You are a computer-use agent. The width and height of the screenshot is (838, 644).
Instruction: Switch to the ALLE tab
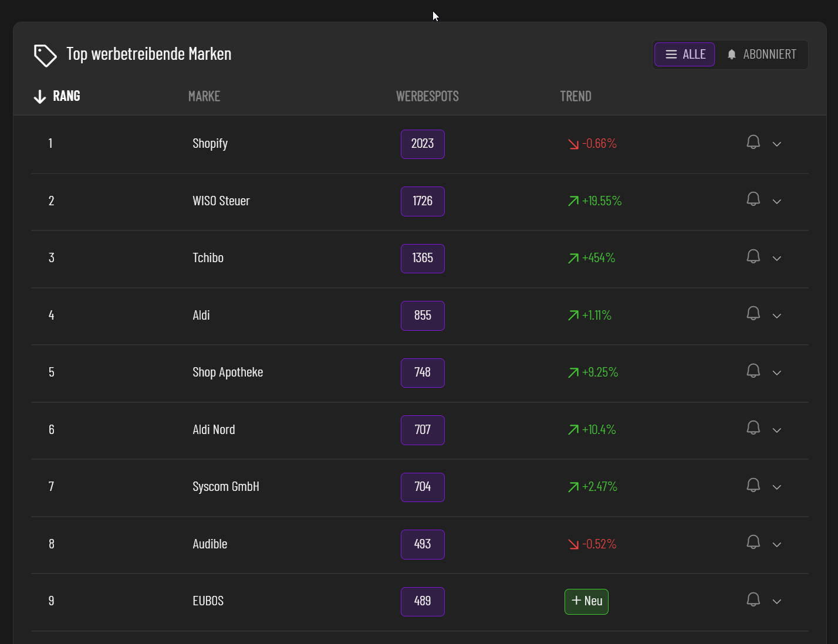point(685,55)
